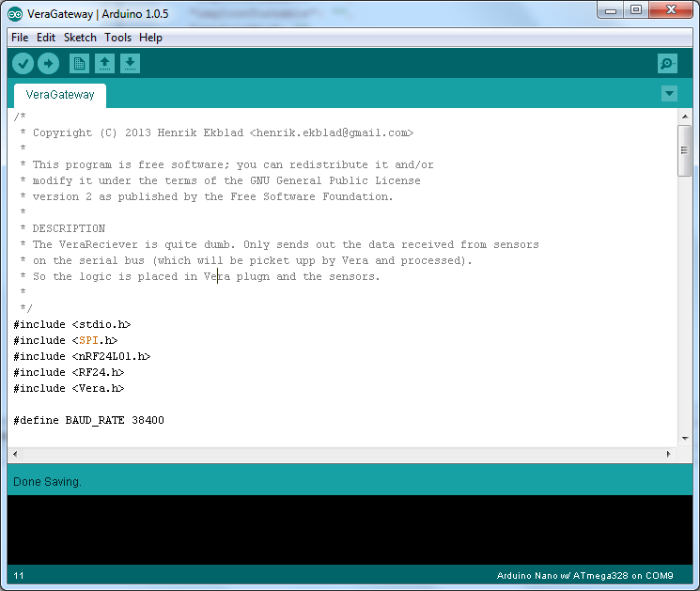Open the Sketch menu
700x591 pixels.
click(x=80, y=38)
